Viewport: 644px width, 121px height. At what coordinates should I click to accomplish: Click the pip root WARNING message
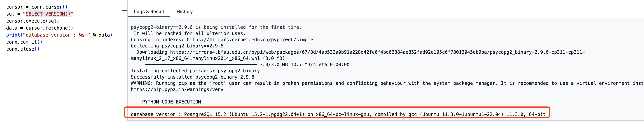[300, 83]
